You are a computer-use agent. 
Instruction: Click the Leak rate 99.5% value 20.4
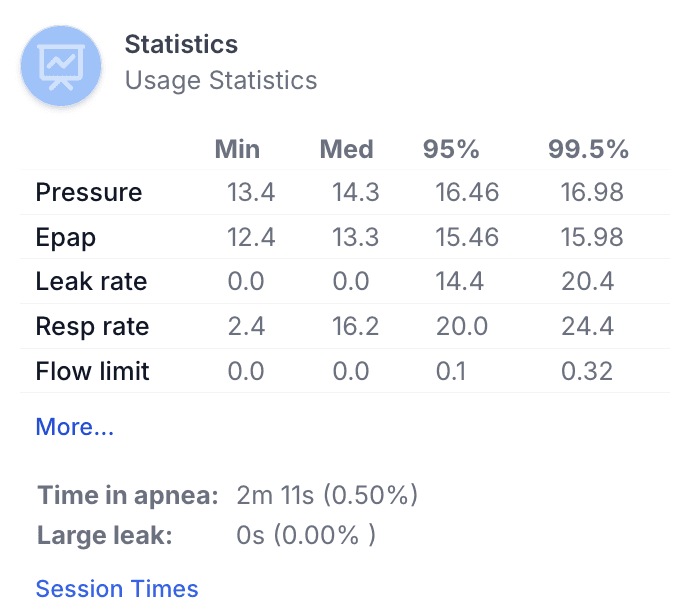[x=587, y=282]
